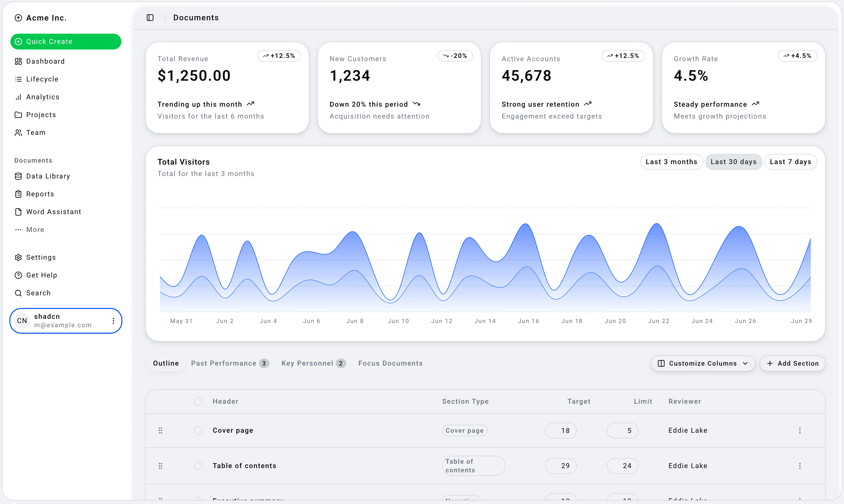Open Dashboard from sidebar icon
844x504 pixels.
[x=18, y=61]
